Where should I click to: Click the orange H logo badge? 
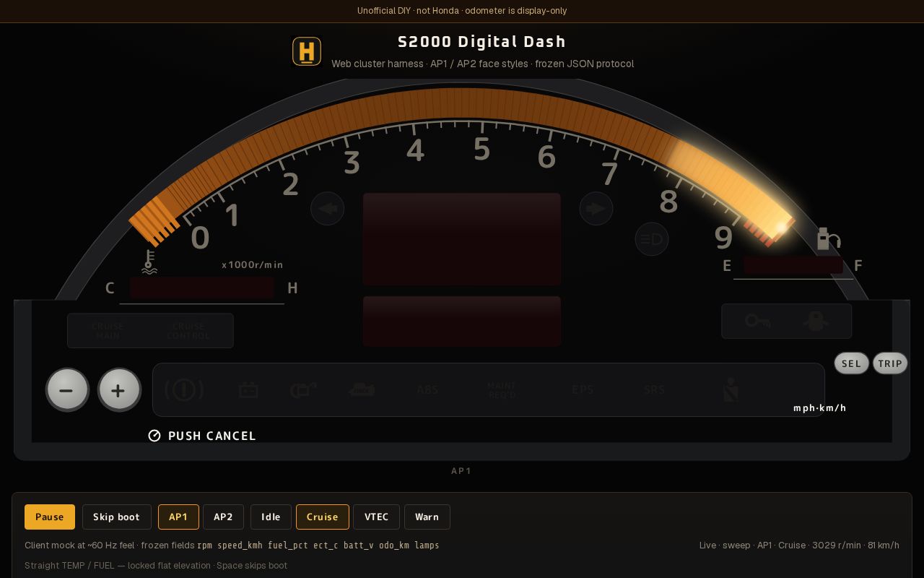pos(306,52)
